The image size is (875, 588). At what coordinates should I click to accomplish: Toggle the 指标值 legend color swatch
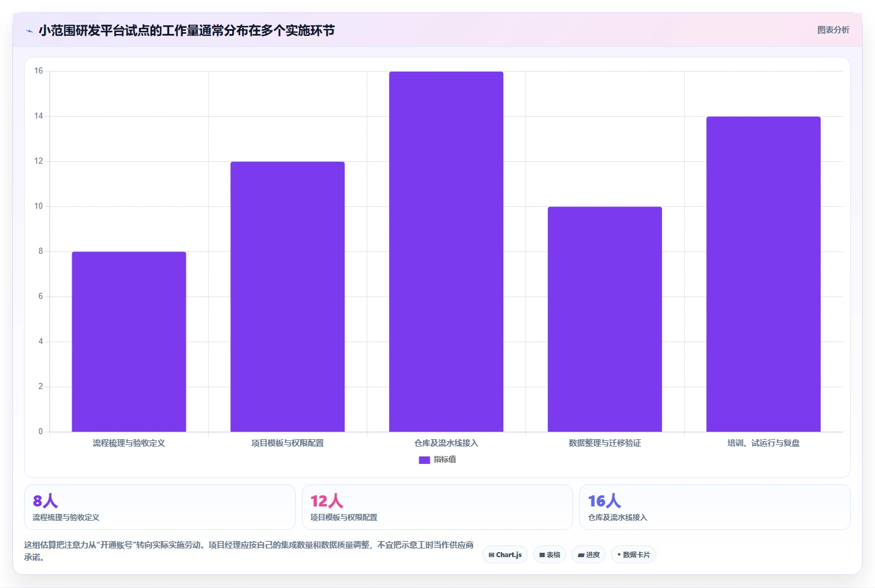424,460
